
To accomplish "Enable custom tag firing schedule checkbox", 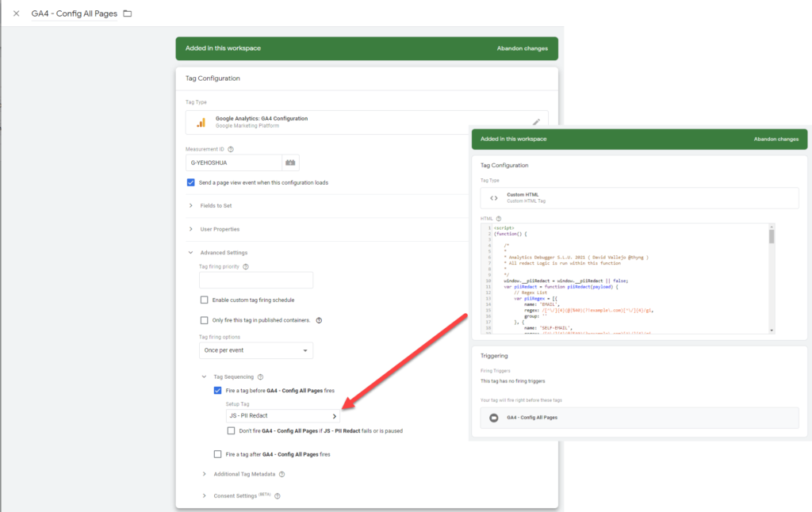I will 204,300.
